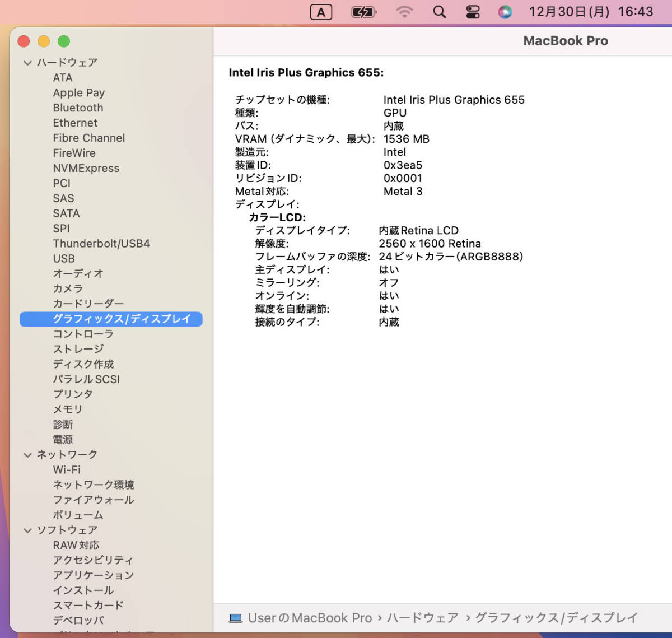Open Control Center from menu bar
This screenshot has height=638, width=672.
coord(473,12)
